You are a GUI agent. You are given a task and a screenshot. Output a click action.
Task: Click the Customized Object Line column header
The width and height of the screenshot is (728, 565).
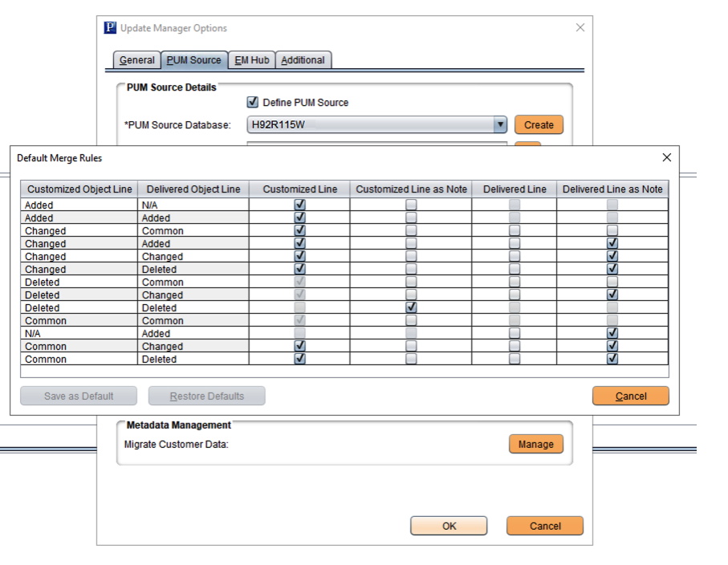click(x=79, y=189)
